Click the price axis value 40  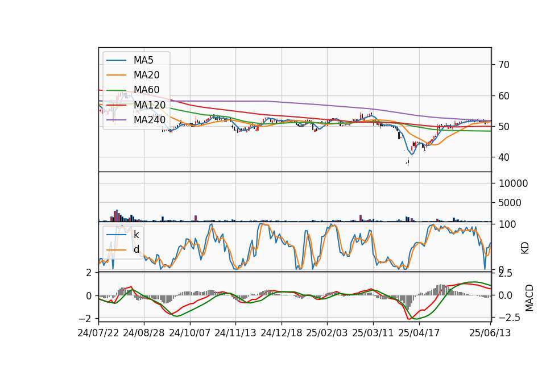point(504,157)
